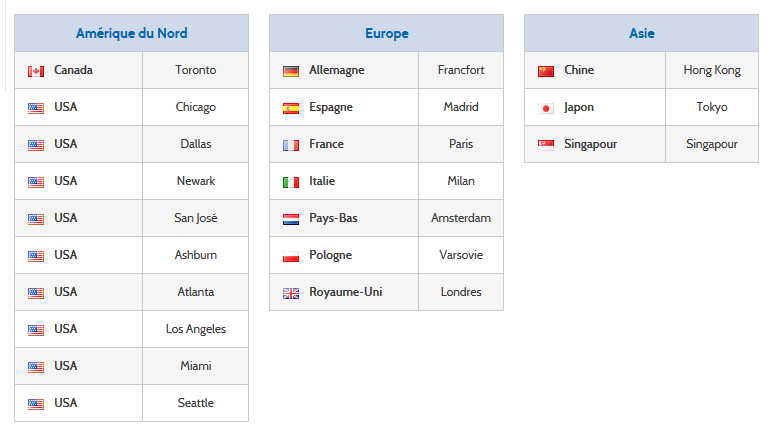Screen dimensions: 769x436
Task: Click the Netherlands flag beside Pays-Bas
Action: click(x=291, y=219)
